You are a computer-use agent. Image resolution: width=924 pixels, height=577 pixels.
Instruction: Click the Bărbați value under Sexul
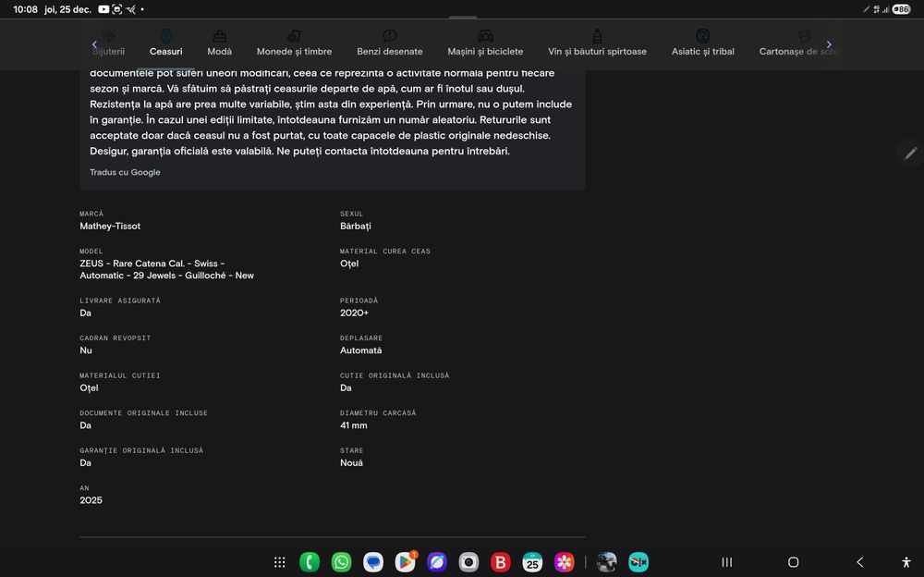click(356, 226)
